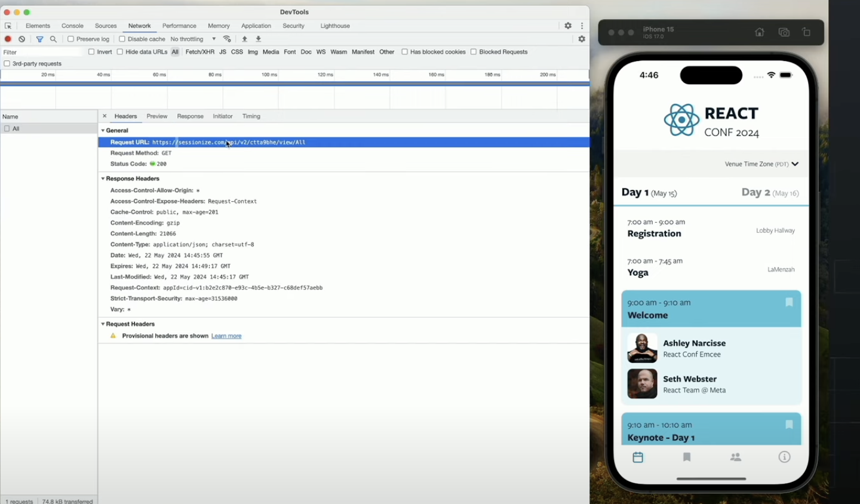The image size is (860, 504).
Task: Check the Disable cache option
Action: 121,38
